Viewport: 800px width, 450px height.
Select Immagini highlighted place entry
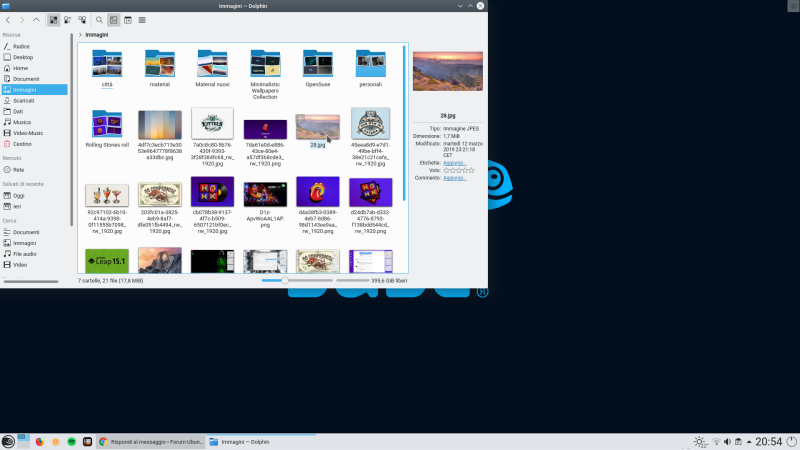[x=35, y=90]
